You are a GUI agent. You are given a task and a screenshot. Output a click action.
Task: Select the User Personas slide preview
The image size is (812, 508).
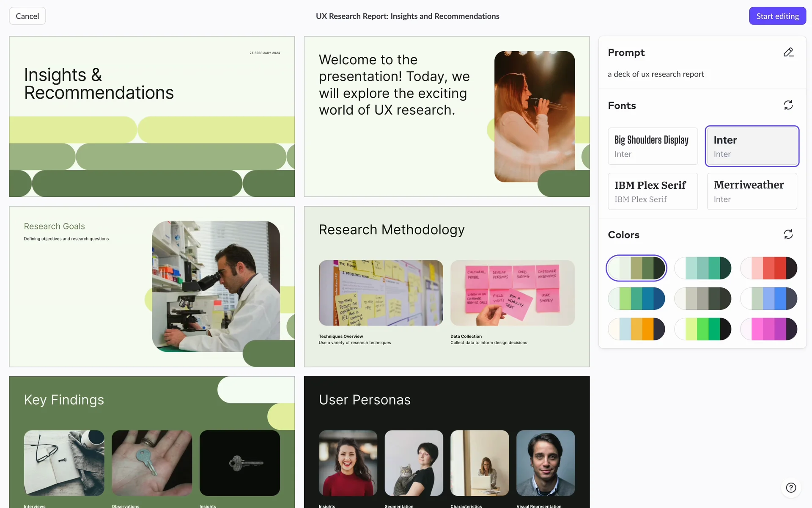coord(447,442)
